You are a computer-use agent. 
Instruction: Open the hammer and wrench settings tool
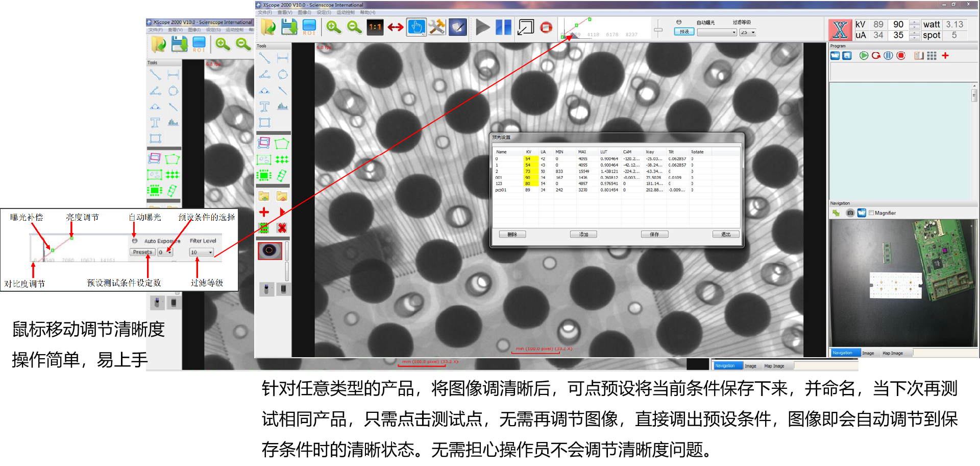click(437, 27)
